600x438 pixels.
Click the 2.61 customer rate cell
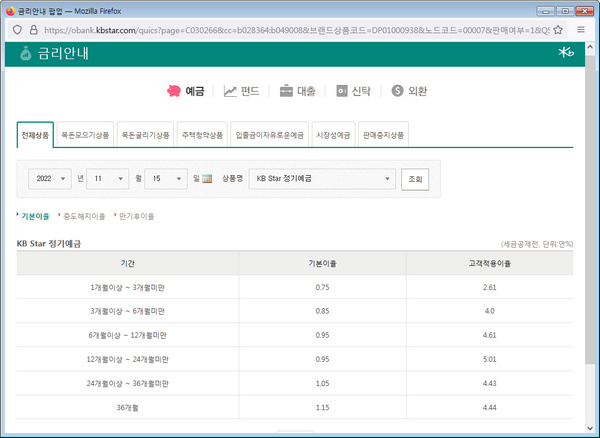490,287
